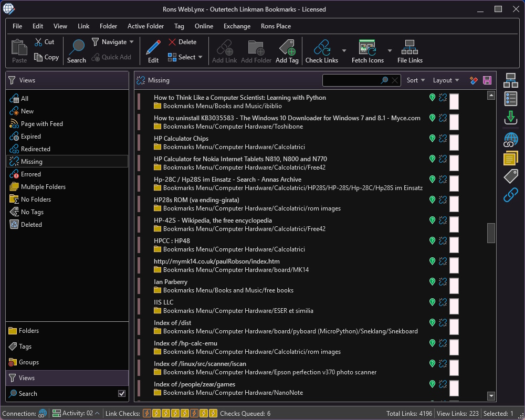Open the Exchange menu
Image resolution: width=525 pixels, height=420 pixels.
(237, 26)
